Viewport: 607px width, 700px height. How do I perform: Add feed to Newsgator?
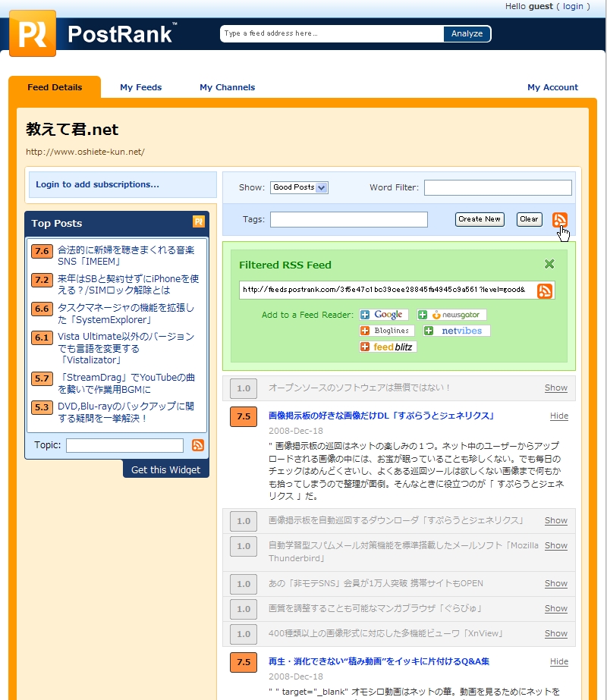pos(451,315)
